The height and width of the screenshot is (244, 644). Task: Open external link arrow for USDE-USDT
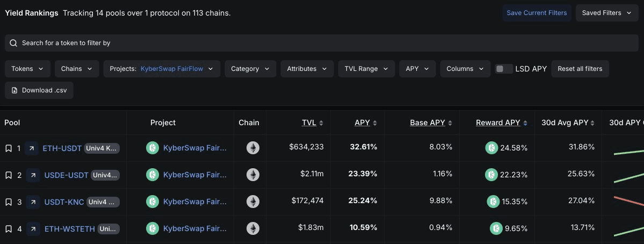tap(33, 175)
